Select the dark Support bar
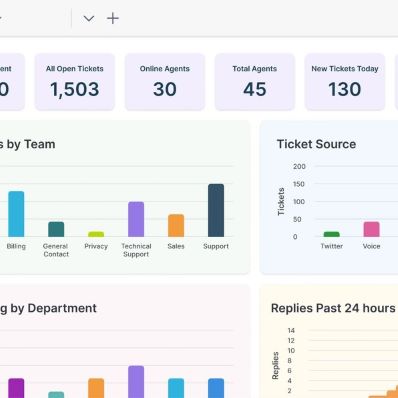 pos(216,210)
